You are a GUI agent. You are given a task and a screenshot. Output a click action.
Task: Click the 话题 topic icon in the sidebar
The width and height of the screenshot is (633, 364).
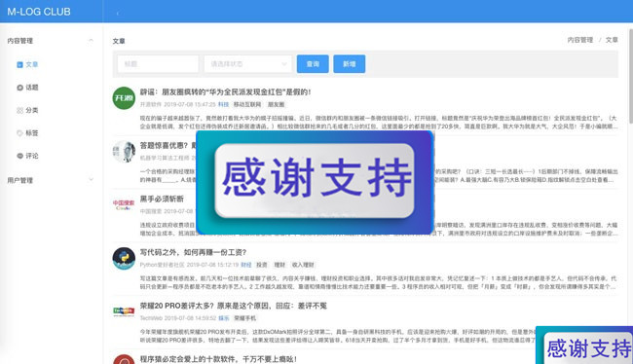[x=19, y=88]
